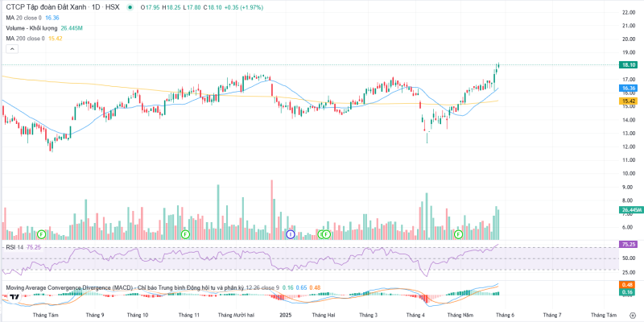Click the Tháng Mười hai time axis label
Viewport: 644px width, 322px height.
[x=236, y=315]
